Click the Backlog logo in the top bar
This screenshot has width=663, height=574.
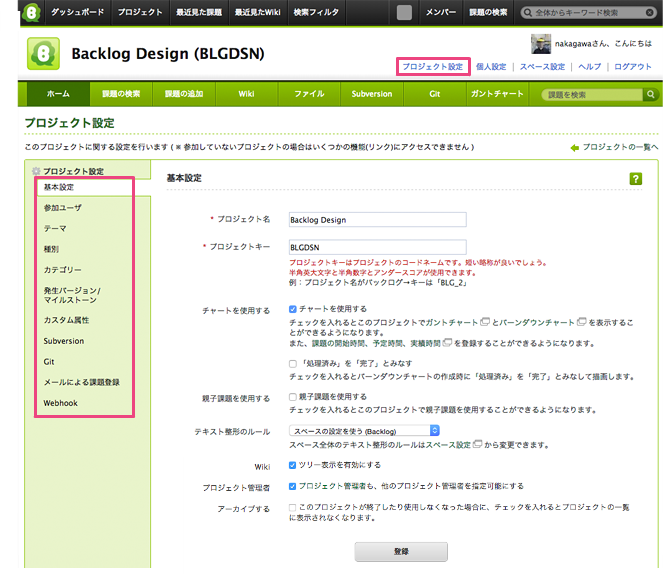(x=32, y=12)
